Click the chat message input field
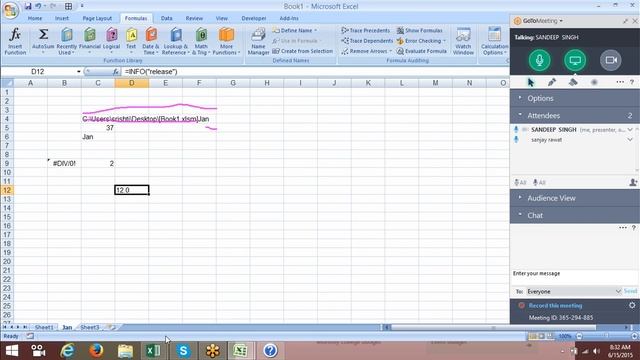This screenshot has height=360, width=640. pos(574,277)
